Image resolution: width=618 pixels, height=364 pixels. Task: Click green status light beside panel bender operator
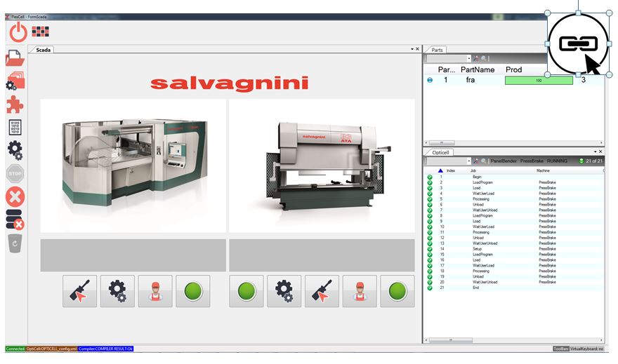(193, 291)
